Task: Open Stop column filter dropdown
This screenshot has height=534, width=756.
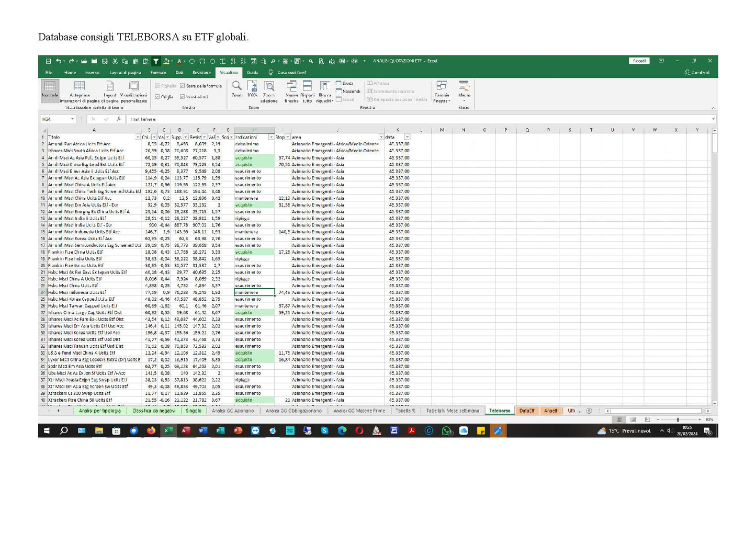Action: (x=288, y=138)
